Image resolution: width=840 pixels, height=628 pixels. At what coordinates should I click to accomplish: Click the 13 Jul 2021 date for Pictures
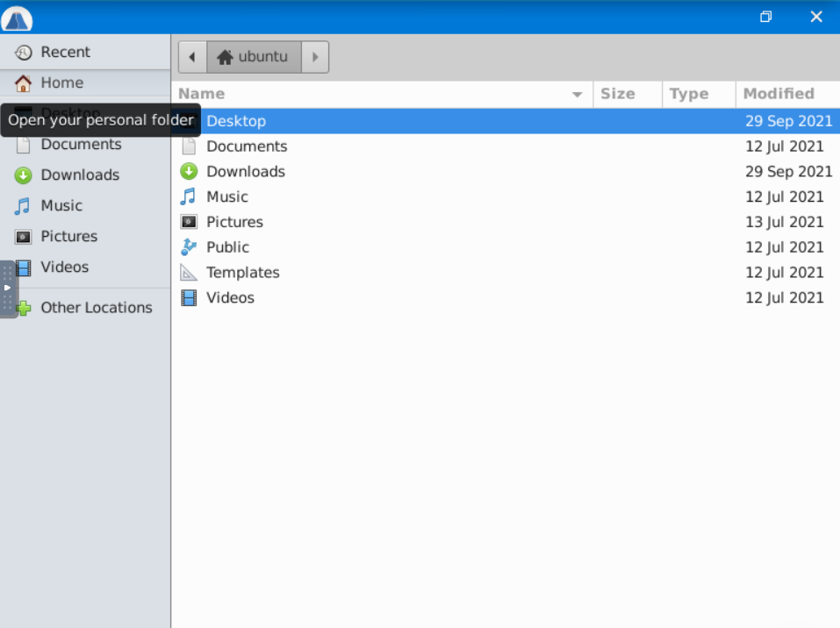pyautogui.click(x=785, y=222)
